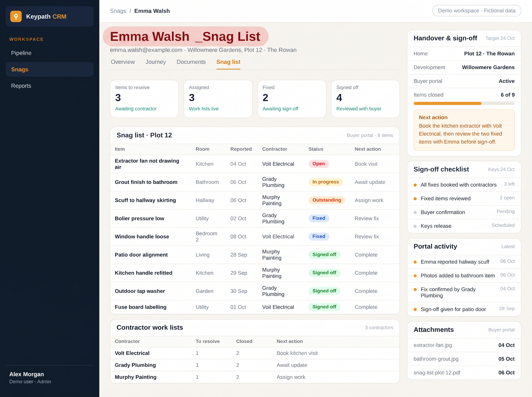This screenshot has height=397, width=532.
Task: Click the In progress status badge
Action: point(325,182)
